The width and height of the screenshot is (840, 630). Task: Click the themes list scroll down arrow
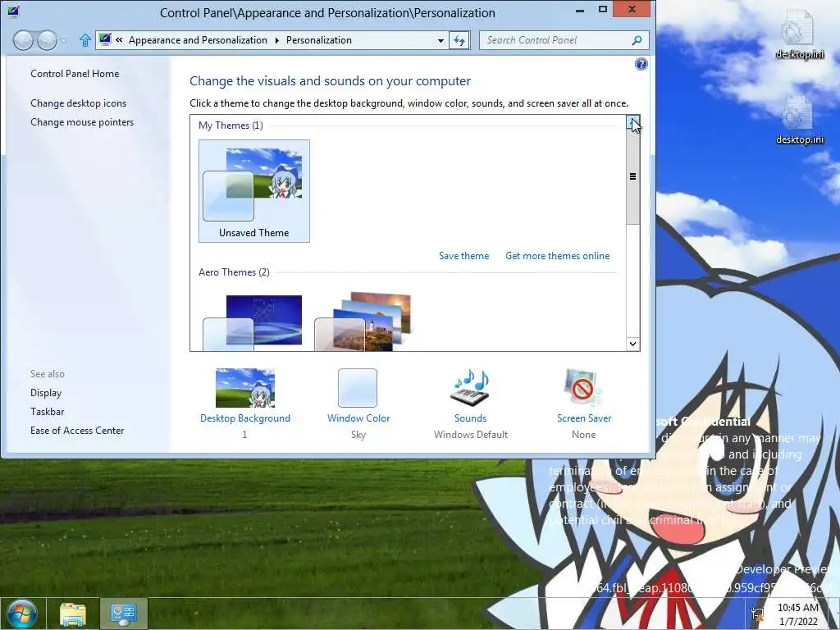click(x=632, y=344)
